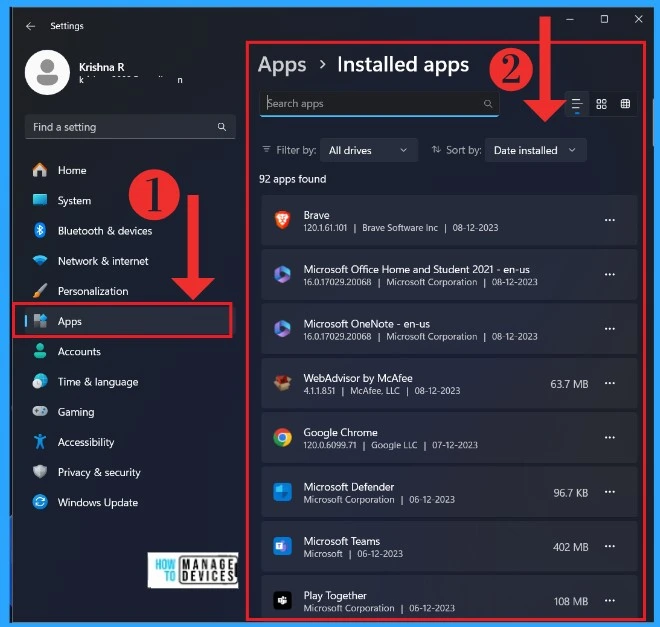This screenshot has height=627, width=660.
Task: Open more options for Microsoft Defender
Action: (609, 492)
